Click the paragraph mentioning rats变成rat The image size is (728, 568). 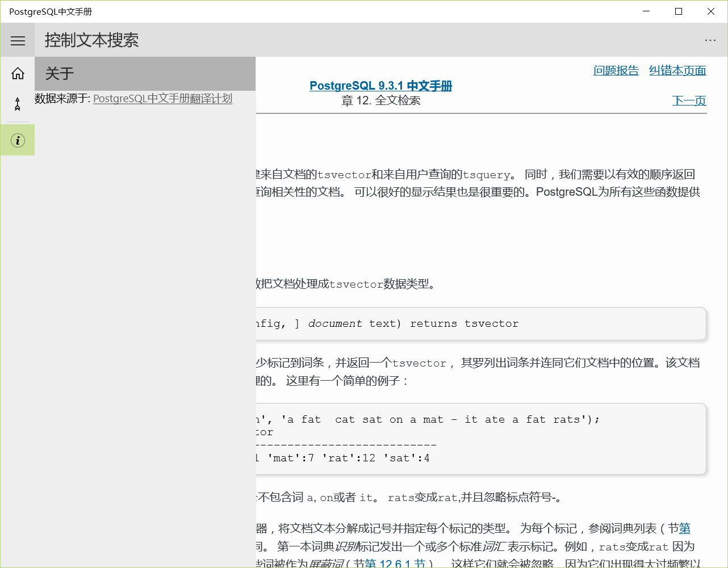point(410,498)
